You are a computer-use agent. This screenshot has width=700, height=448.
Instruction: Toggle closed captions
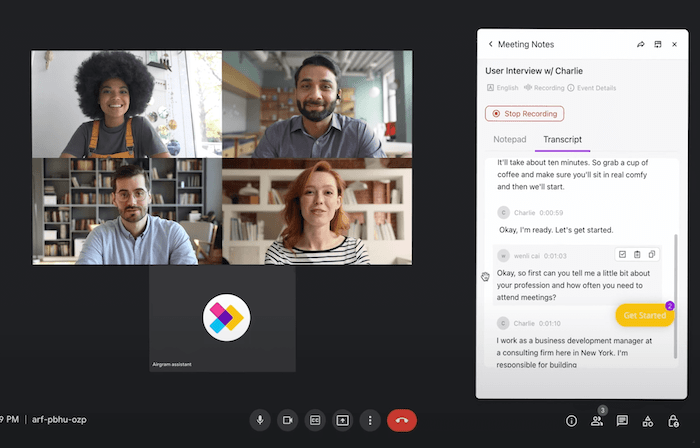(x=315, y=420)
